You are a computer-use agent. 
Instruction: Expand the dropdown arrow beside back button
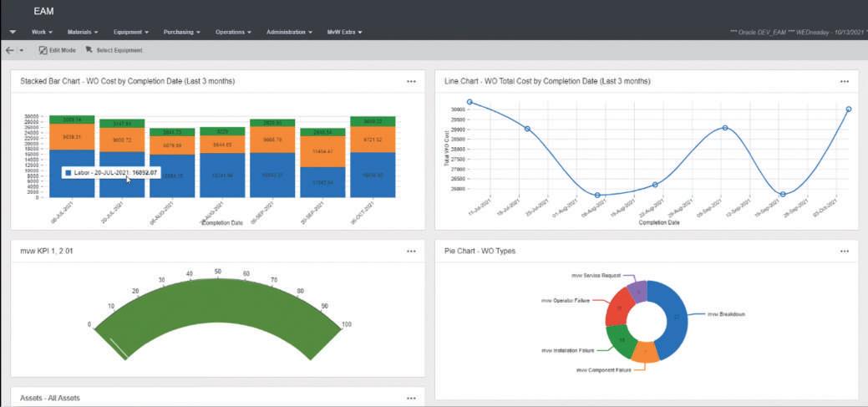click(22, 50)
